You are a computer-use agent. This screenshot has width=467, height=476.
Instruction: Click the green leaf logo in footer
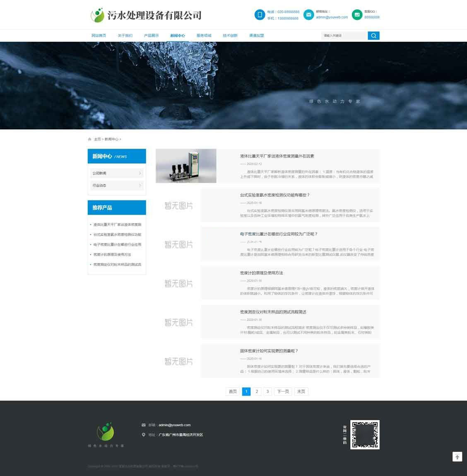[x=105, y=432]
